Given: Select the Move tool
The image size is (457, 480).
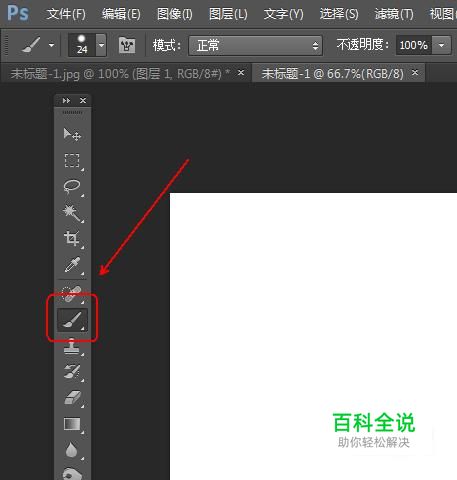Looking at the screenshot, I should (x=72, y=134).
